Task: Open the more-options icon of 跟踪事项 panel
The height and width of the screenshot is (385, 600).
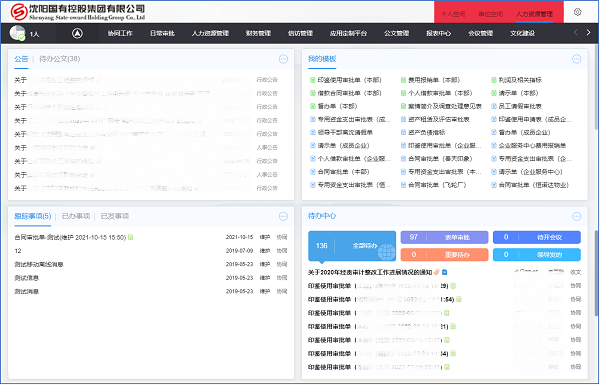Action: click(283, 217)
